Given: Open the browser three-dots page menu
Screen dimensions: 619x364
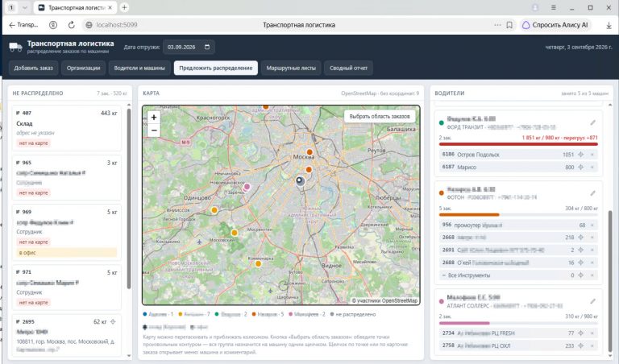Looking at the screenshot, I should [497, 25].
